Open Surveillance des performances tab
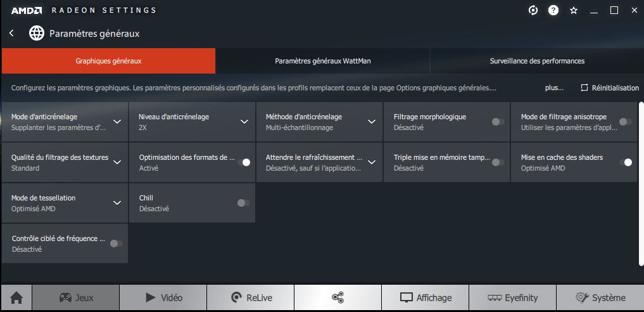The height and width of the screenshot is (312, 644). click(537, 61)
